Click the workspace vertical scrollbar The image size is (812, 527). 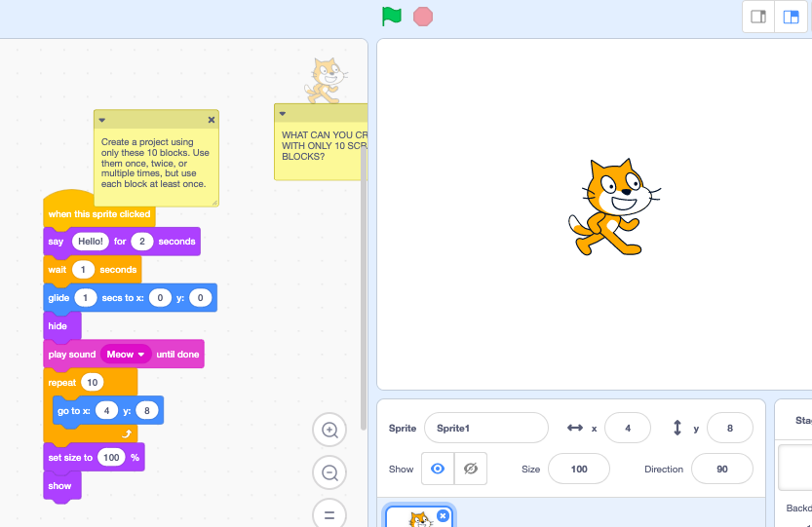tap(364, 287)
